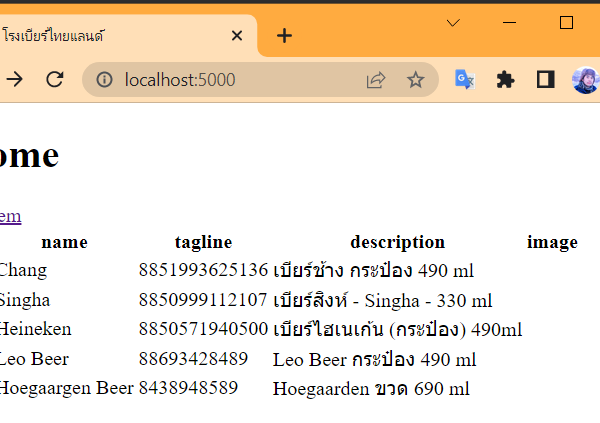Maximize the browser window
Screen dimensions: 600x423
point(566,22)
